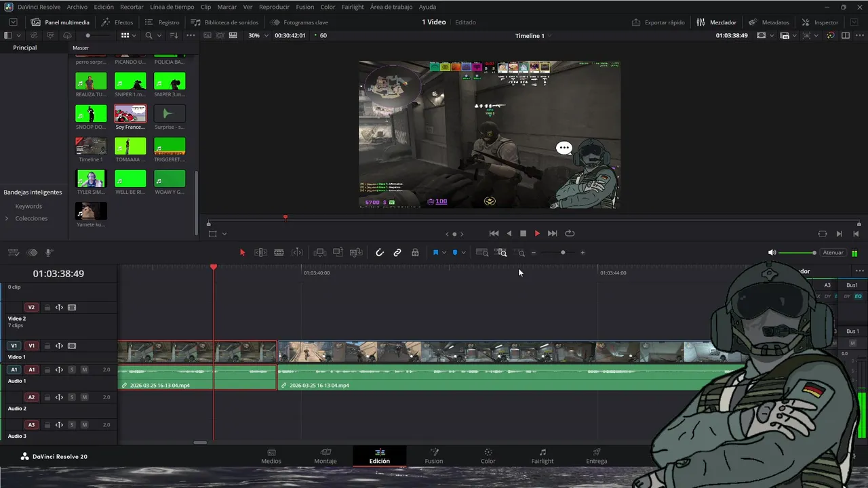Toggle loop playback
868x488 pixels.
pyautogui.click(x=570, y=233)
